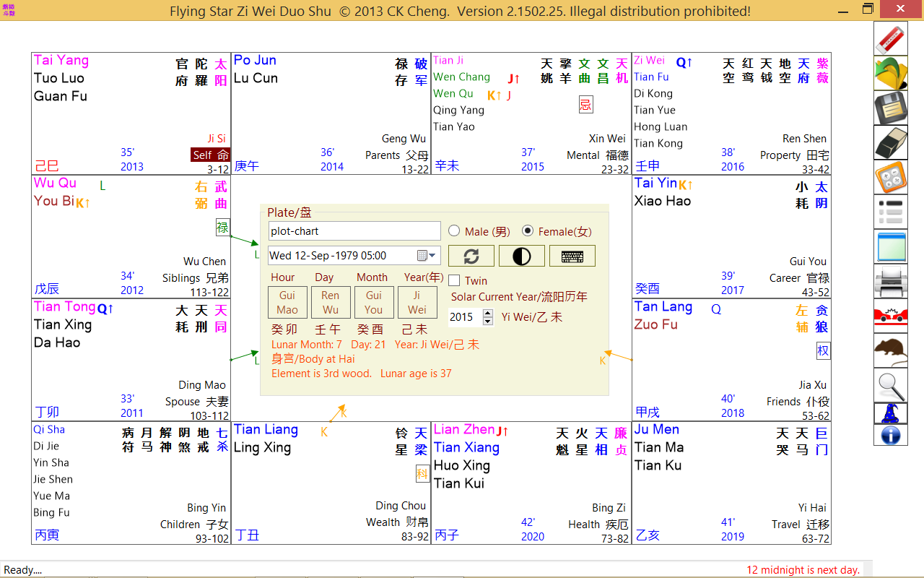Click the blue window panel icon
The width and height of the screenshot is (924, 578).
(x=890, y=246)
